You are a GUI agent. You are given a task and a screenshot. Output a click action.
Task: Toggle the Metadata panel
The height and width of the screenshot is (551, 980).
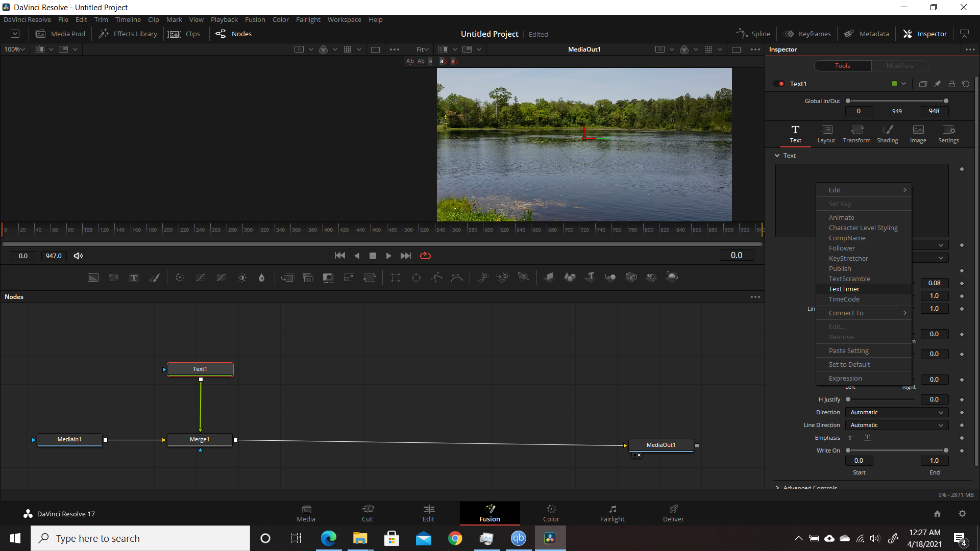click(867, 34)
